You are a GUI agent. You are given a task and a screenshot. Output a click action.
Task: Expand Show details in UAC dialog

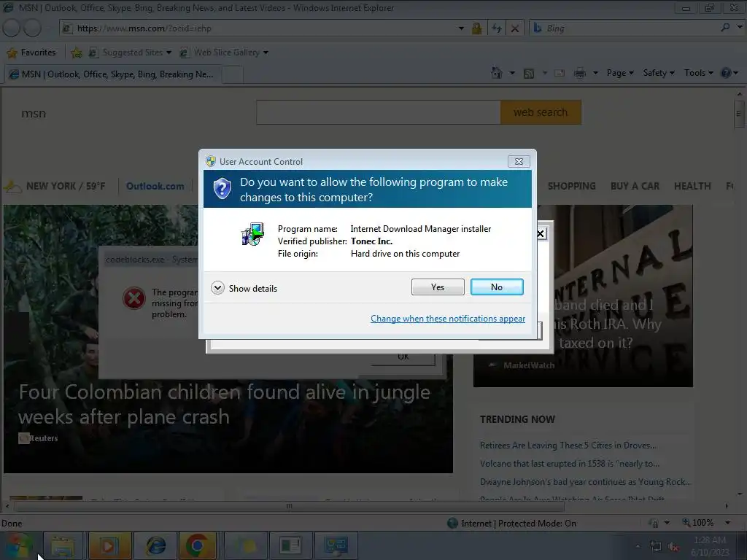pyautogui.click(x=244, y=288)
